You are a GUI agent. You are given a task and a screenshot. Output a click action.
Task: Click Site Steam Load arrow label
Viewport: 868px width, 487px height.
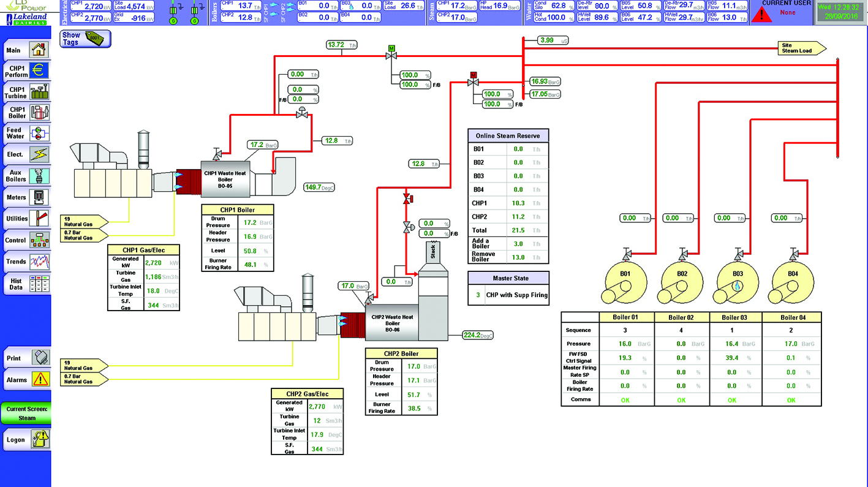click(x=802, y=48)
